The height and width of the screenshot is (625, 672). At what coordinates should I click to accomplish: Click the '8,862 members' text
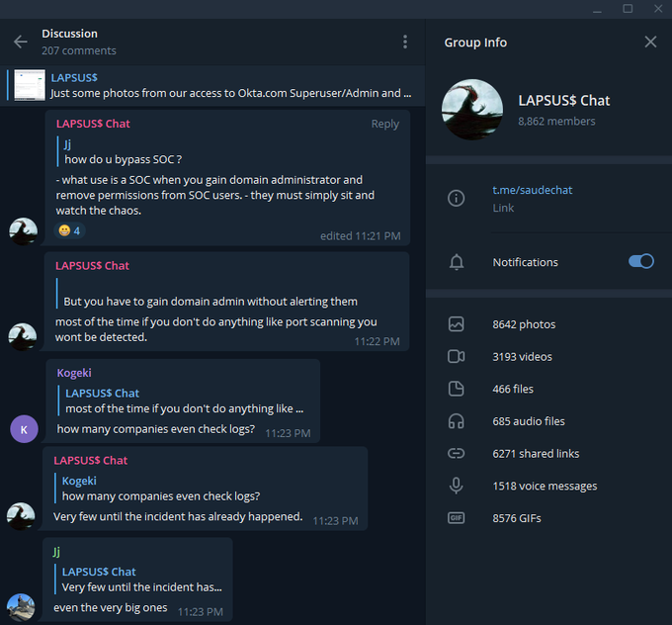coord(556,122)
